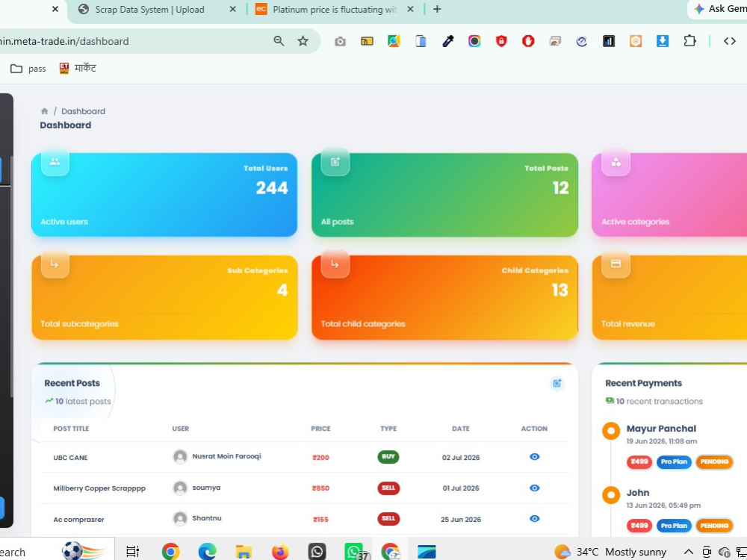Click the card icon on Total revenue card

click(x=616, y=264)
